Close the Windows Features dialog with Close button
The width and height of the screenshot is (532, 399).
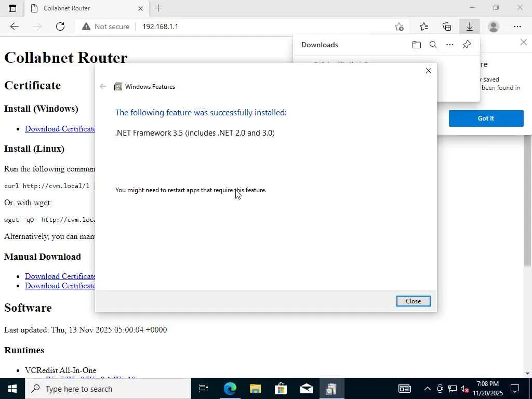point(413,301)
